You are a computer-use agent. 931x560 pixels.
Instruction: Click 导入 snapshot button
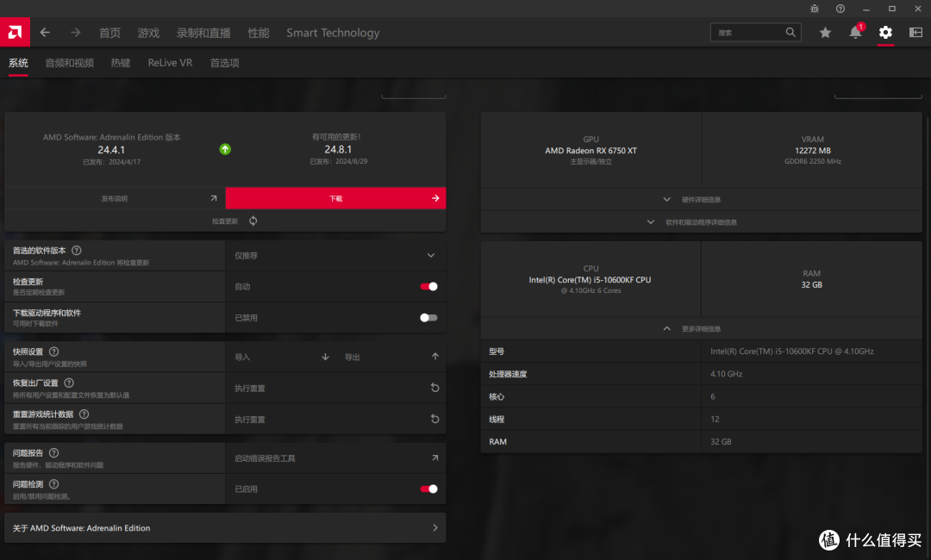click(x=242, y=358)
